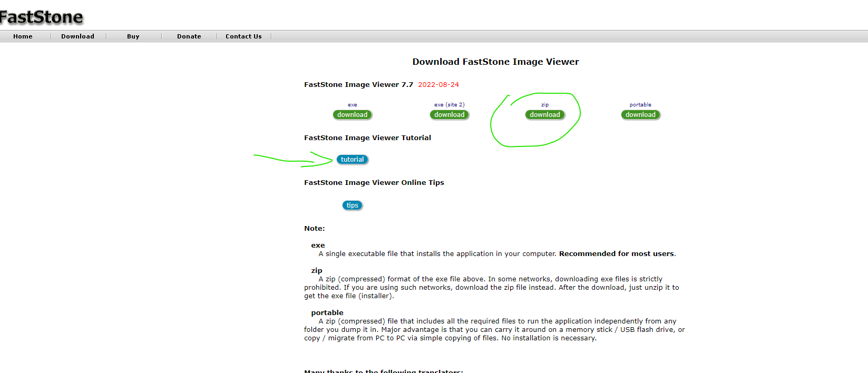The width and height of the screenshot is (868, 373).
Task: Click the small 'exe' label above first download
Action: 353,105
